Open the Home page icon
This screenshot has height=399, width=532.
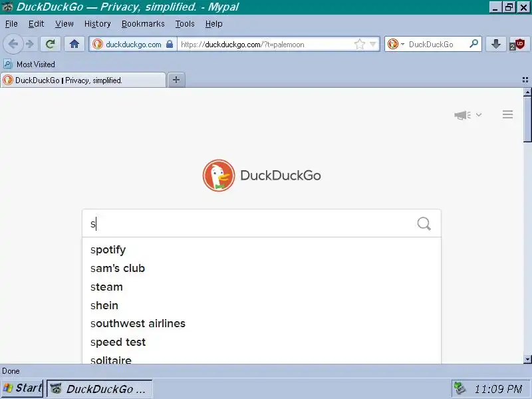pos(74,44)
